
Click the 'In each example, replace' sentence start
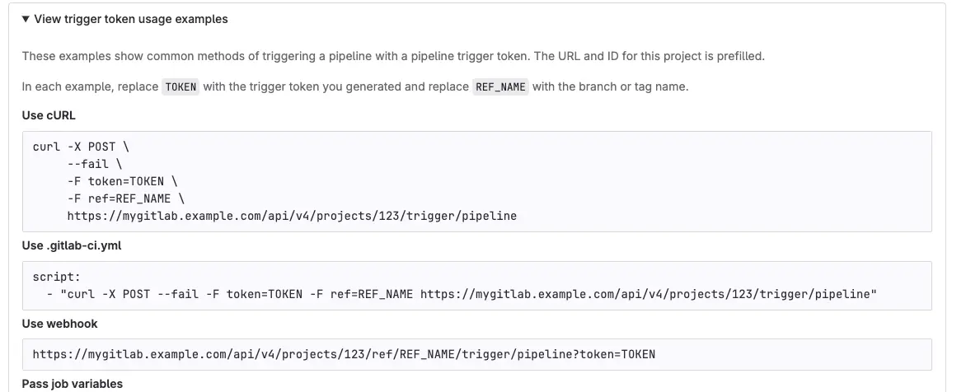(90, 86)
